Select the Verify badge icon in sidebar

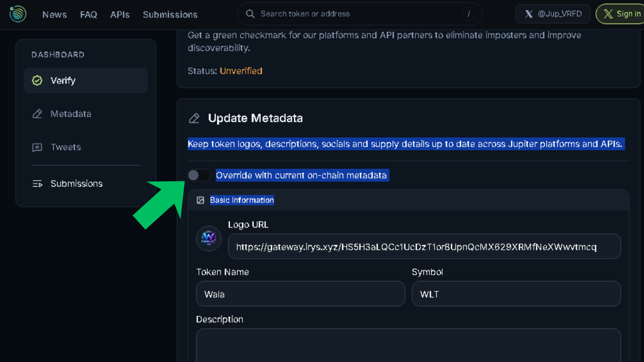click(37, 80)
